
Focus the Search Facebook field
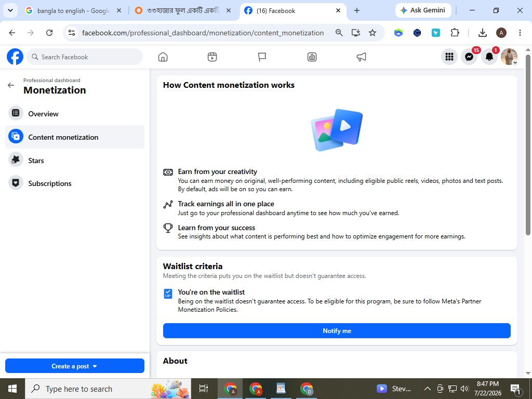(85, 57)
